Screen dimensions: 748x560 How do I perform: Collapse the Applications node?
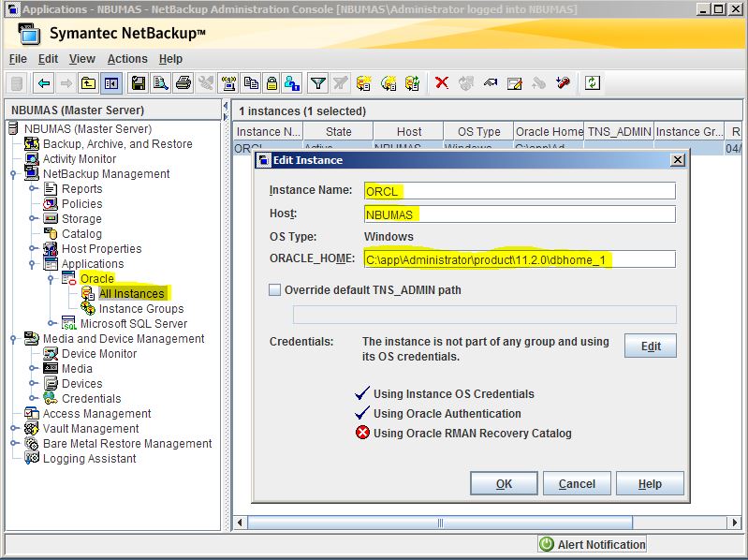point(32,264)
